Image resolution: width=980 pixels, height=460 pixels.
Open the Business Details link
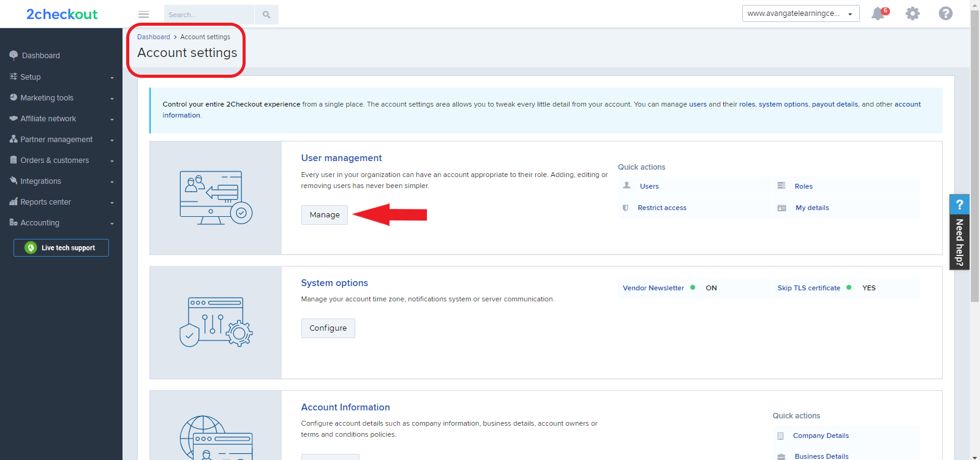(821, 456)
